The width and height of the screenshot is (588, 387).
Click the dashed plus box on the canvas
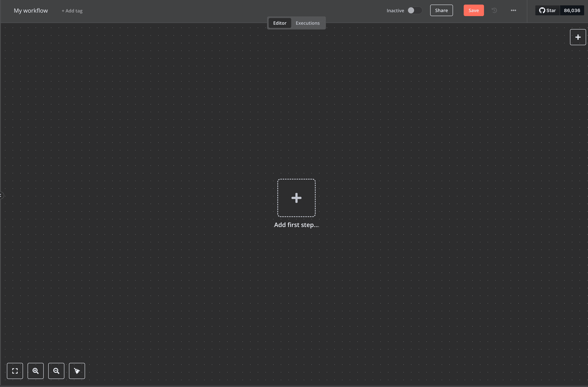pos(296,198)
